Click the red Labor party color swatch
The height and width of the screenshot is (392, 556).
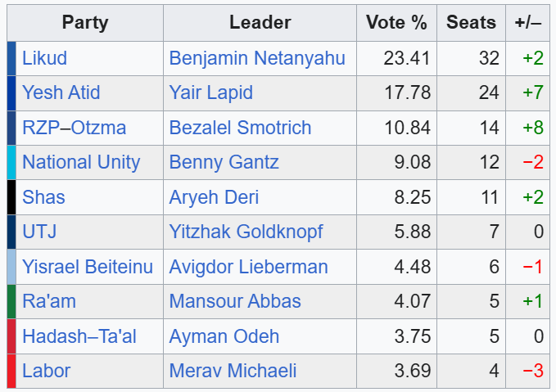tap(11, 371)
